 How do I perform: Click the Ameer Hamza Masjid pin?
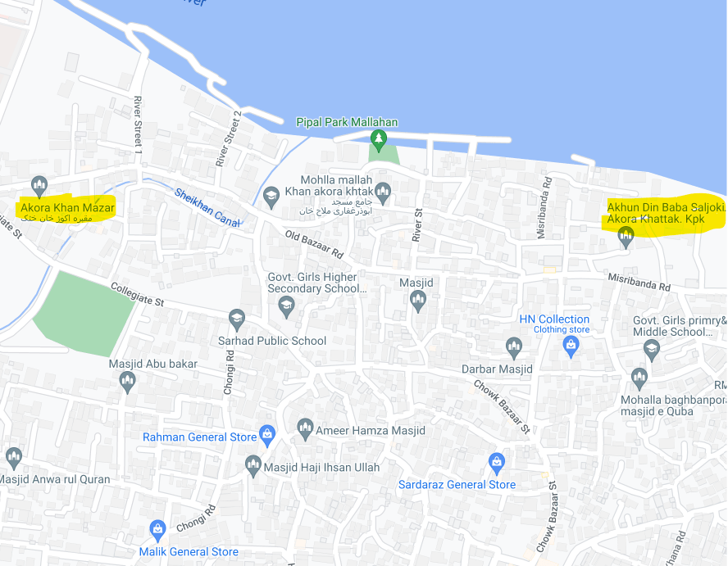pos(305,429)
